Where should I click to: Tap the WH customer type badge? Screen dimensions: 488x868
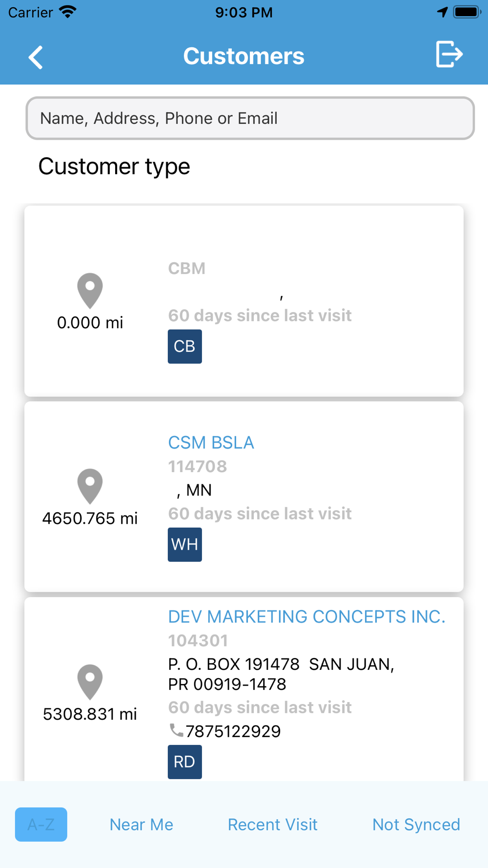pos(185,545)
